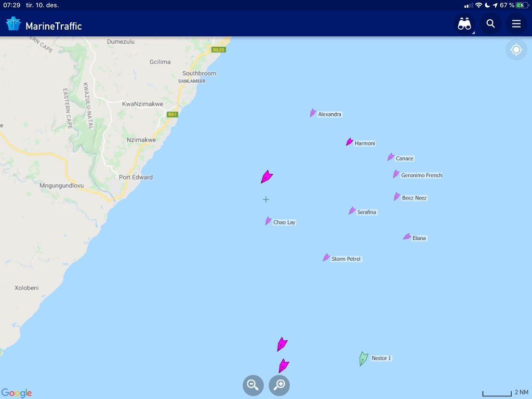The width and height of the screenshot is (532, 399).
Task: Tap the Serafina vessel label
Action: tap(367, 212)
